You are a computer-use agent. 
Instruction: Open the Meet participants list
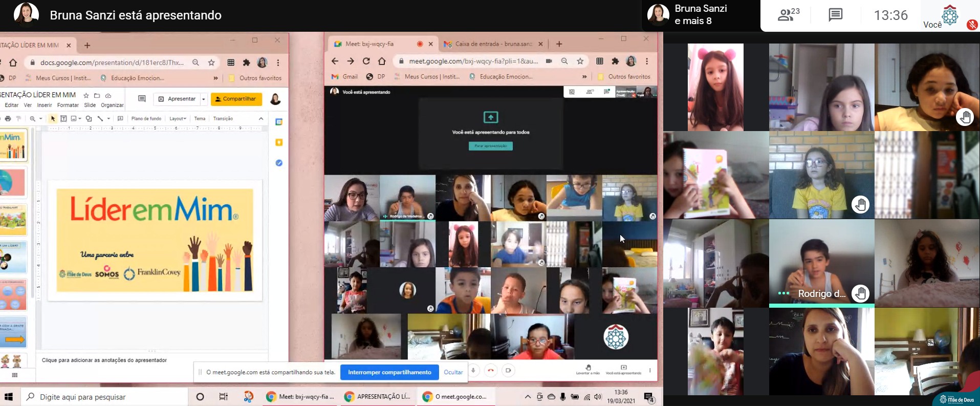[788, 15]
